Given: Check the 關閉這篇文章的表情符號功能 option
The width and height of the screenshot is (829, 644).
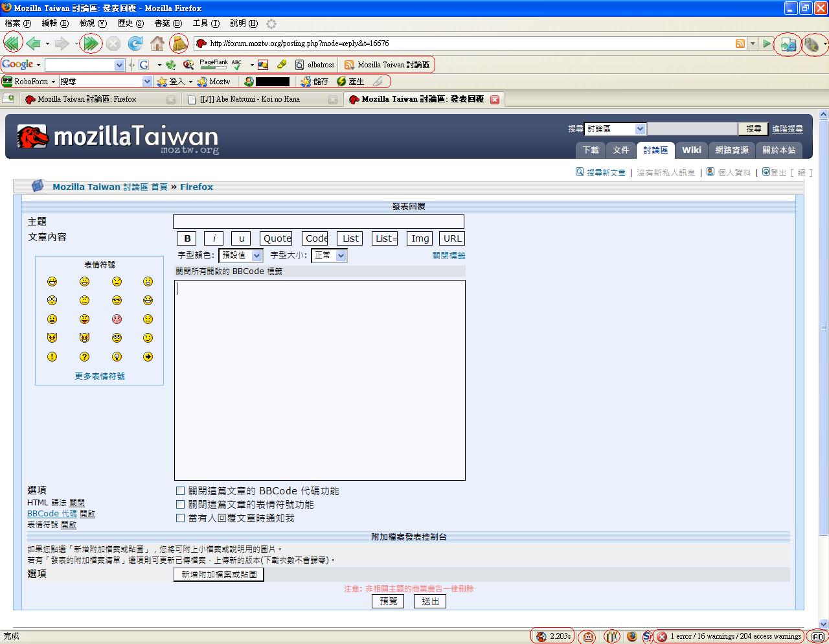Looking at the screenshot, I should click(x=181, y=505).
